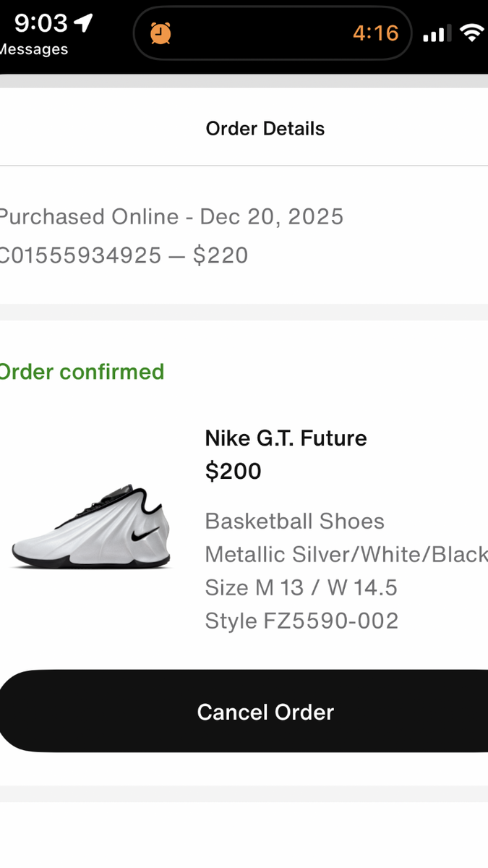Tap the Cancel Order button
This screenshot has height=868, width=488.
265,712
